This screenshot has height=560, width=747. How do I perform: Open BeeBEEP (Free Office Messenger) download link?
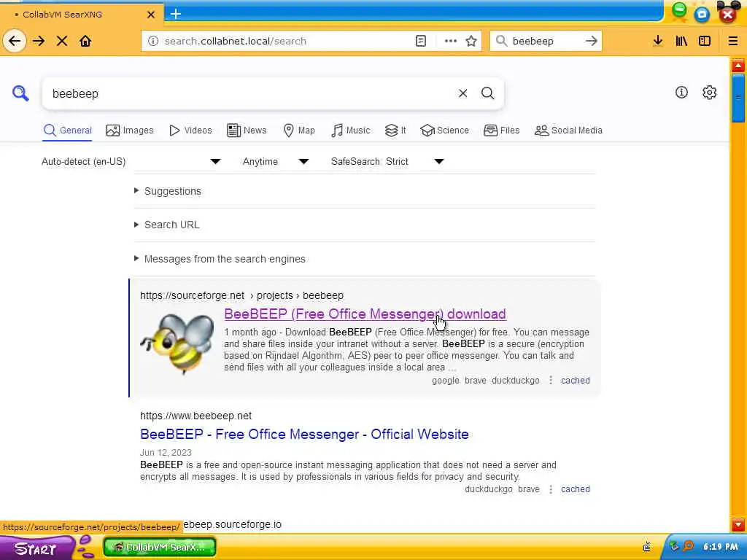tap(365, 314)
